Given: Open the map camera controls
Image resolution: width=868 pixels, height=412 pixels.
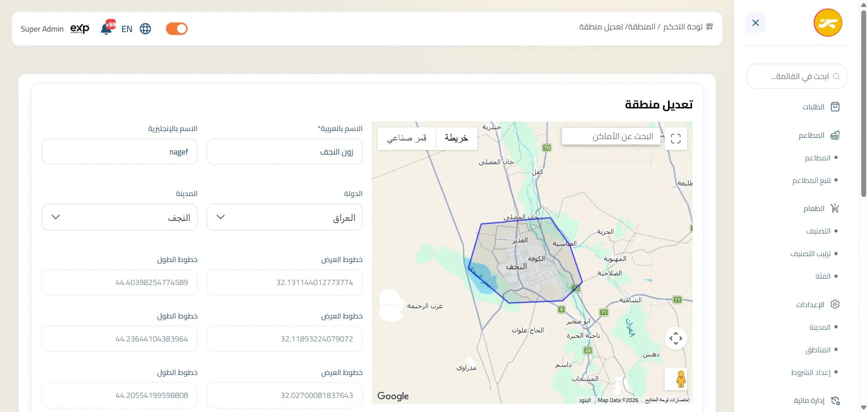Looking at the screenshot, I should click(x=676, y=338).
